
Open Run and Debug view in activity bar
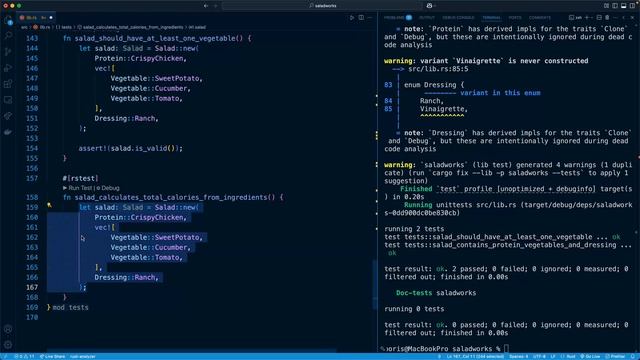[8, 68]
